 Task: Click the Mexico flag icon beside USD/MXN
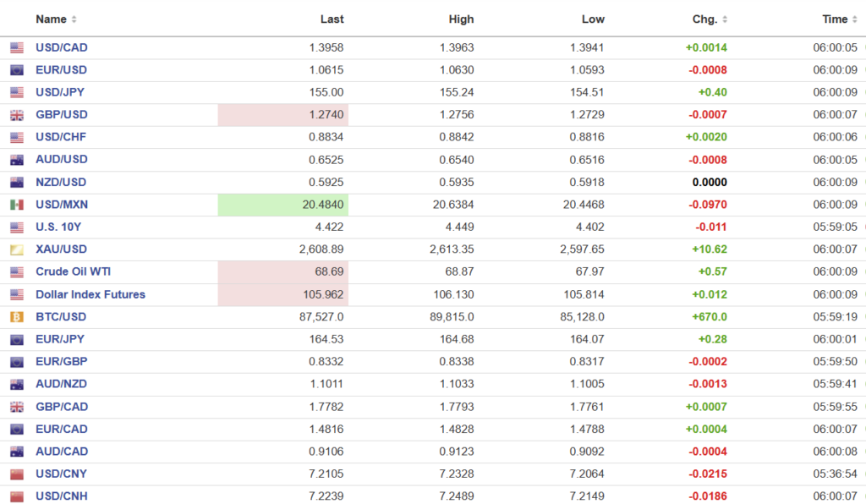(x=17, y=205)
